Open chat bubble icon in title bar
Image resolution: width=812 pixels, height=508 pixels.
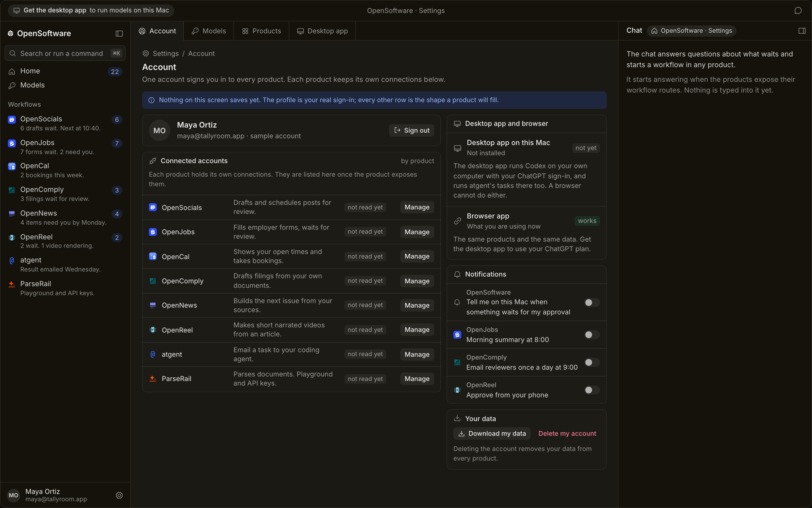point(798,11)
